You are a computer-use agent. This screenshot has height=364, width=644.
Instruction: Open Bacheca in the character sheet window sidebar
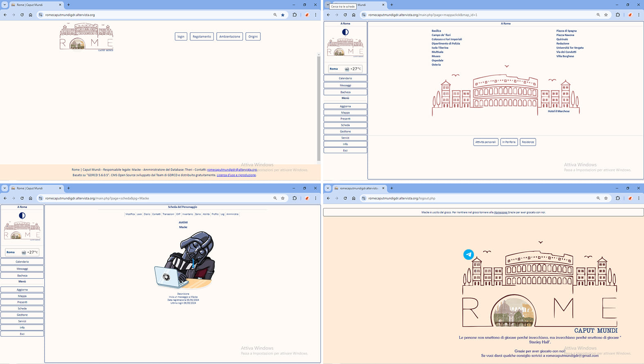click(x=22, y=276)
